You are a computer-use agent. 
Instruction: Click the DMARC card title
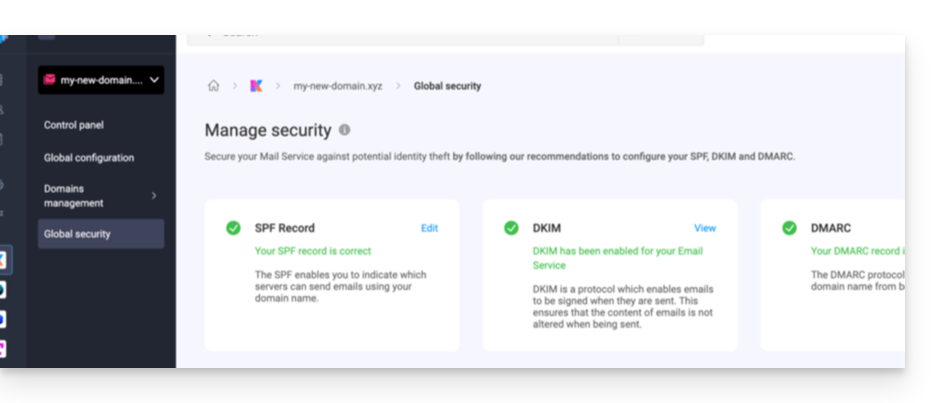[830, 228]
